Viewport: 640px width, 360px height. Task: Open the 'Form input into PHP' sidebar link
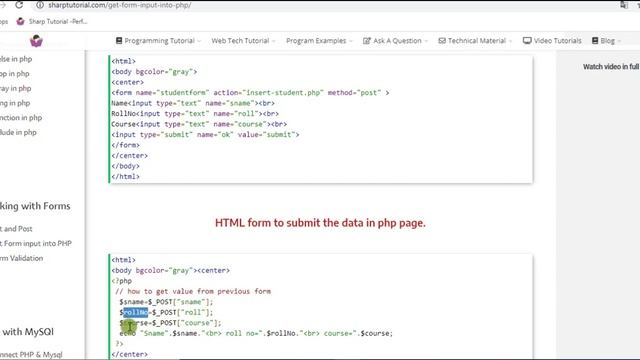(36, 243)
